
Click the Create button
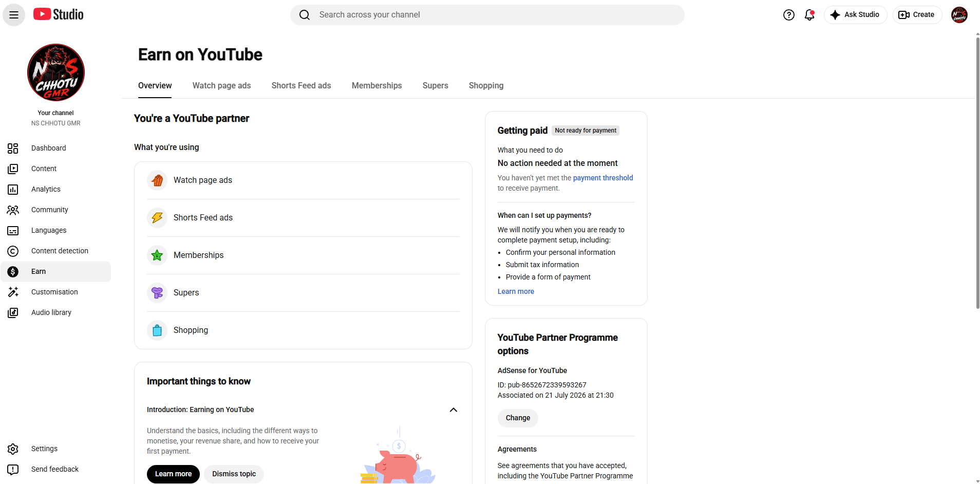tap(917, 15)
